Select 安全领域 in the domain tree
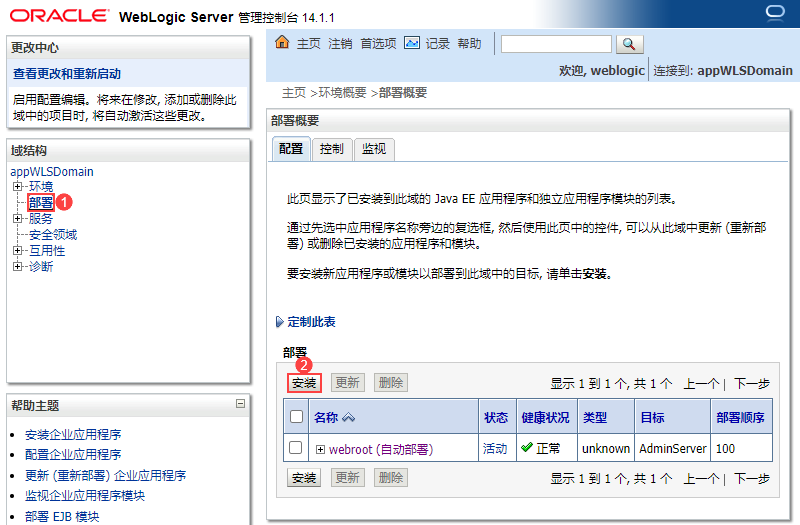 coord(53,235)
